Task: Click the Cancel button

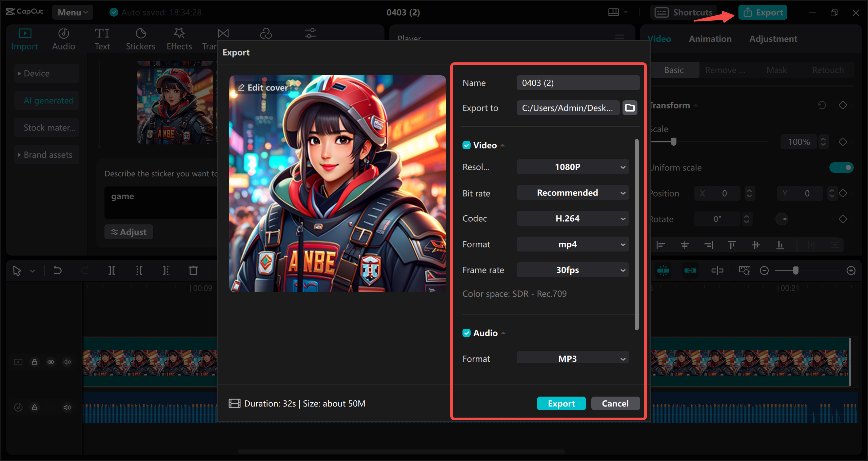Action: click(615, 403)
